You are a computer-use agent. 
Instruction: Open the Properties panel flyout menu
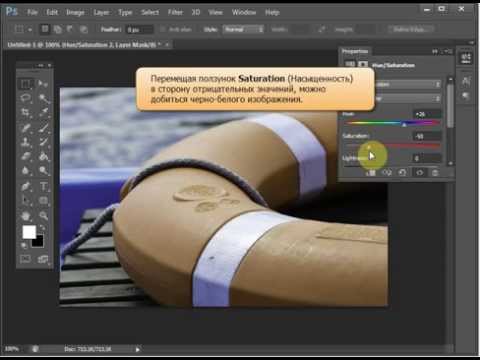[449, 51]
